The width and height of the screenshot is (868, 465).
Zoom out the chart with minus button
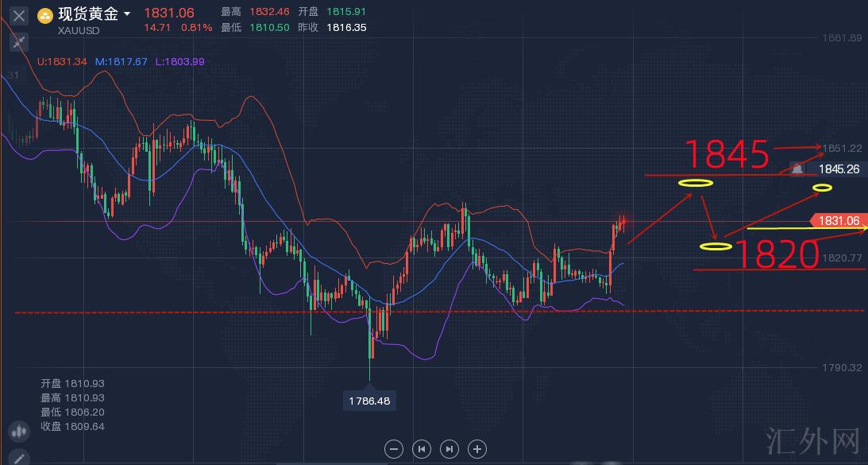[394, 449]
